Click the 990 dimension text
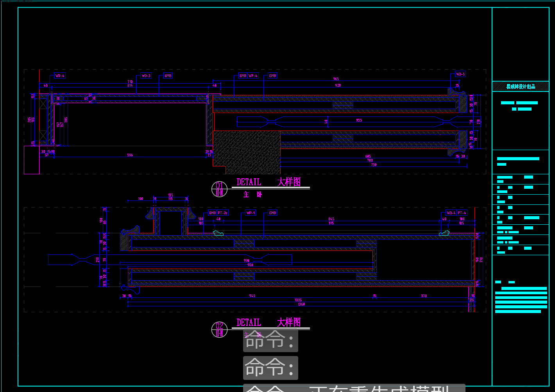The height and width of the screenshot is (392, 555). coord(247,261)
